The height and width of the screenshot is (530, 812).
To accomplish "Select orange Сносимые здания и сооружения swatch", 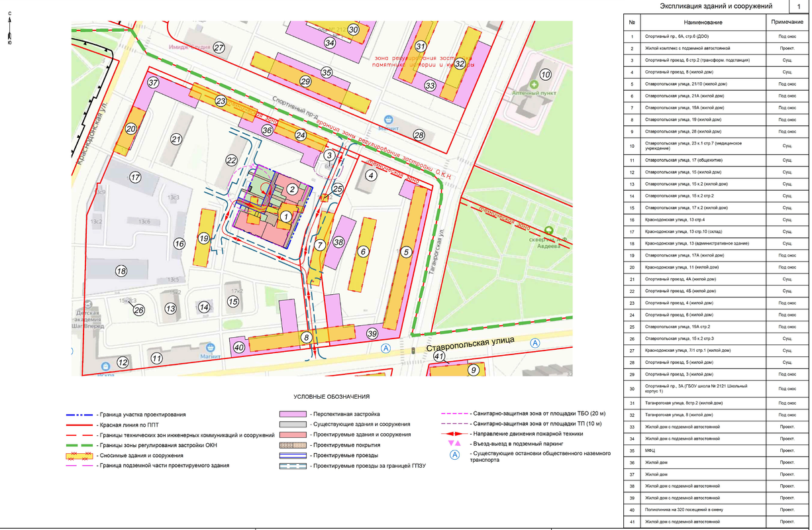I will 79,456.
